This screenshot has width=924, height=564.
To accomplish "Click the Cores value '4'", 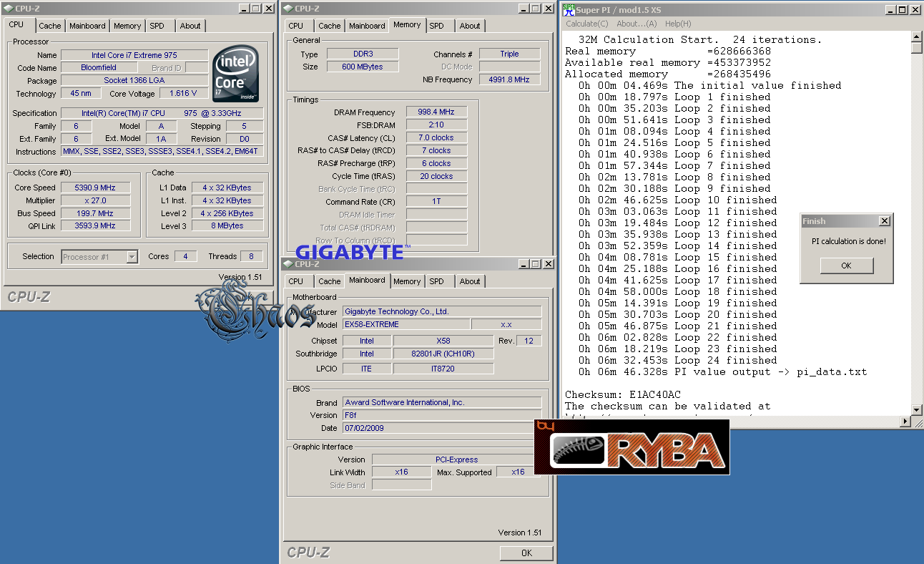I will 185,256.
